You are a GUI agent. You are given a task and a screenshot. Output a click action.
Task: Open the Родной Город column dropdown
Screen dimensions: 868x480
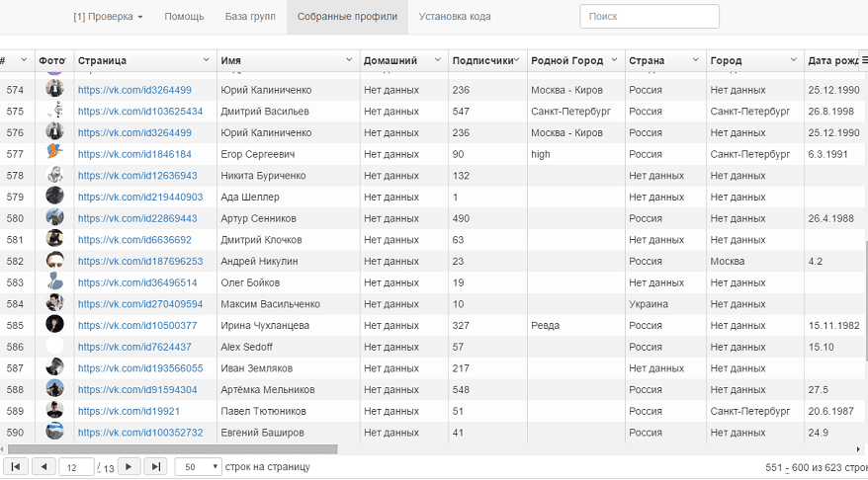pos(614,61)
